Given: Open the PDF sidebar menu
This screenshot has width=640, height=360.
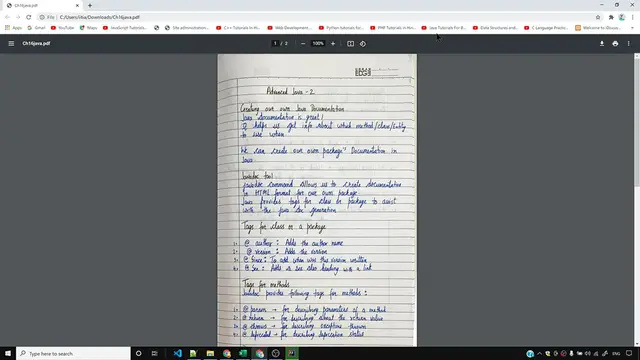Looking at the screenshot, I should (11, 43).
